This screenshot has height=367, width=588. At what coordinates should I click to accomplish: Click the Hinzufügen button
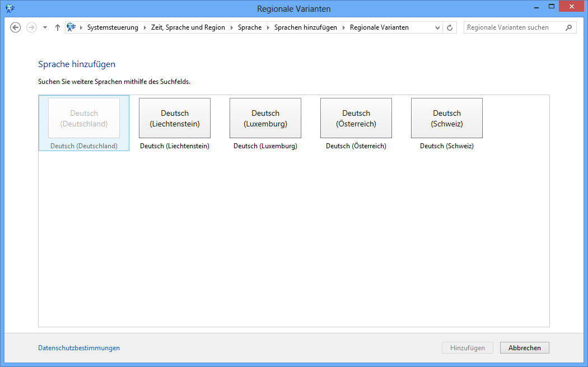(x=468, y=348)
